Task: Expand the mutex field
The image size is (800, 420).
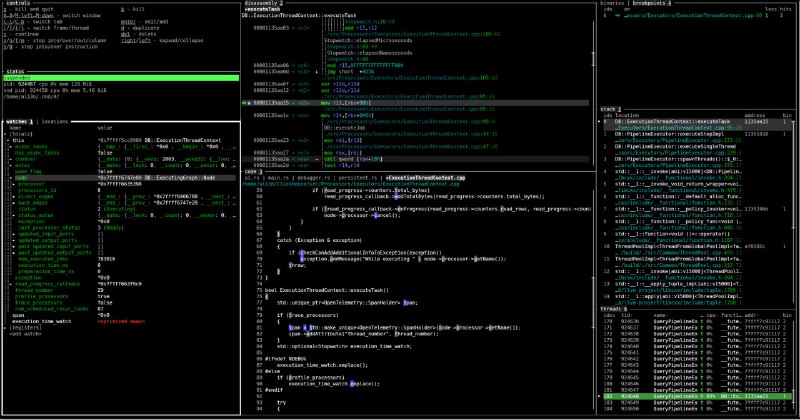Action: click(12, 165)
